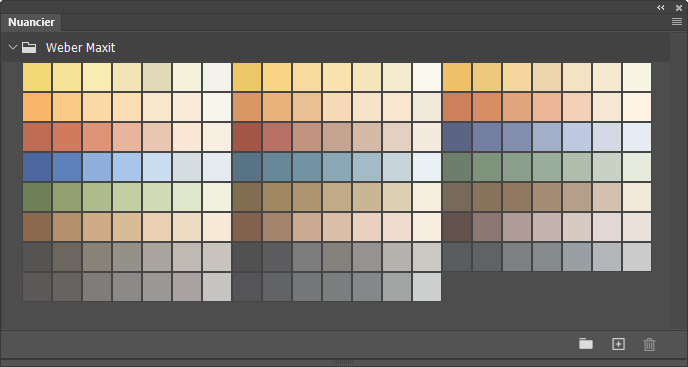
Task: Close the Nuancier panel with the X
Action: (679, 7)
